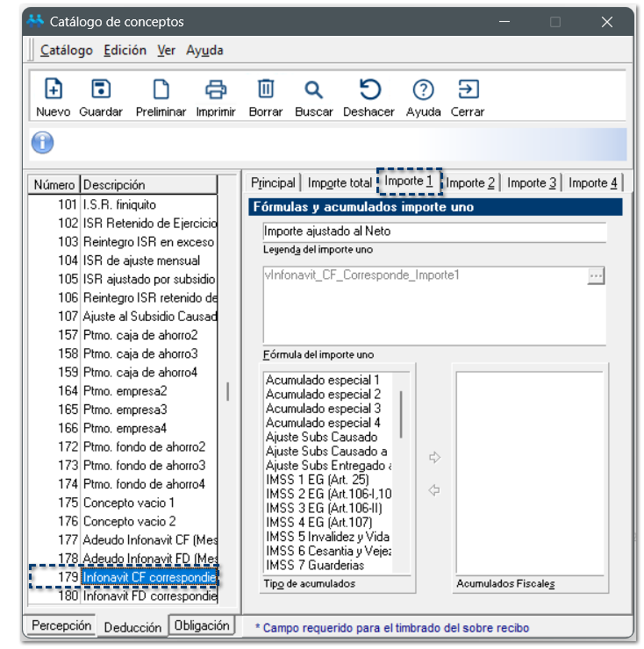The image size is (644, 649).
Task: Remove accumulated item with left arrow
Action: coord(433,490)
